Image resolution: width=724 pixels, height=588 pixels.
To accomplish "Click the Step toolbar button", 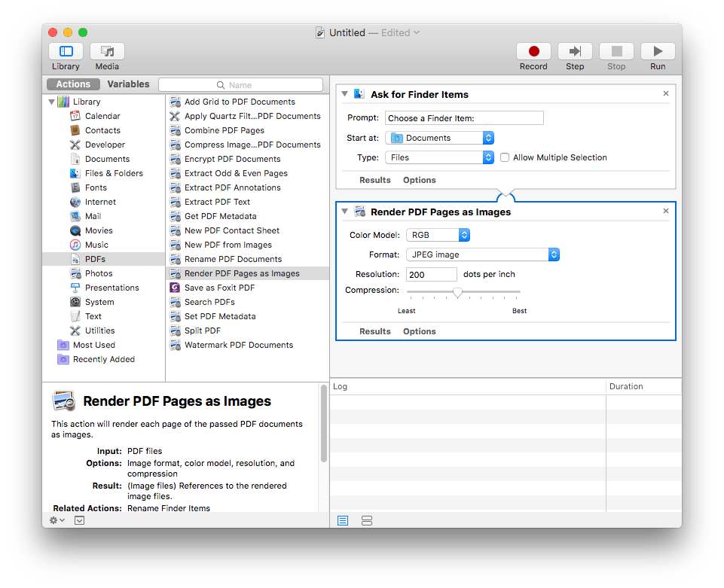I will click(x=575, y=51).
